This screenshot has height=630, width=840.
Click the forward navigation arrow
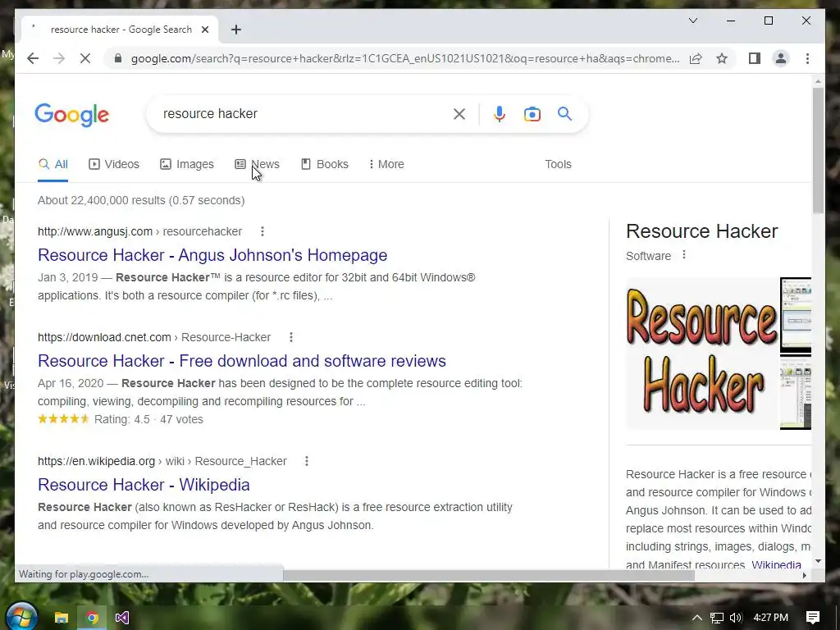point(59,58)
